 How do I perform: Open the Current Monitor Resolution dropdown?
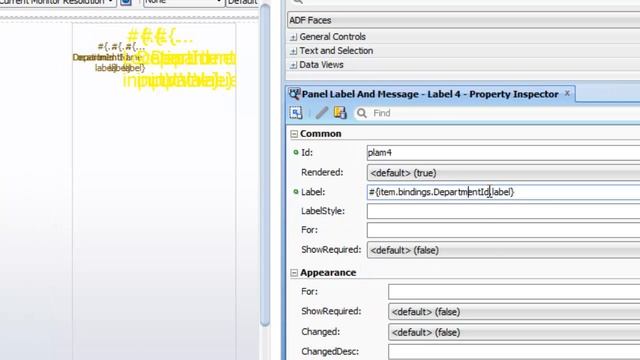(x=57, y=2)
